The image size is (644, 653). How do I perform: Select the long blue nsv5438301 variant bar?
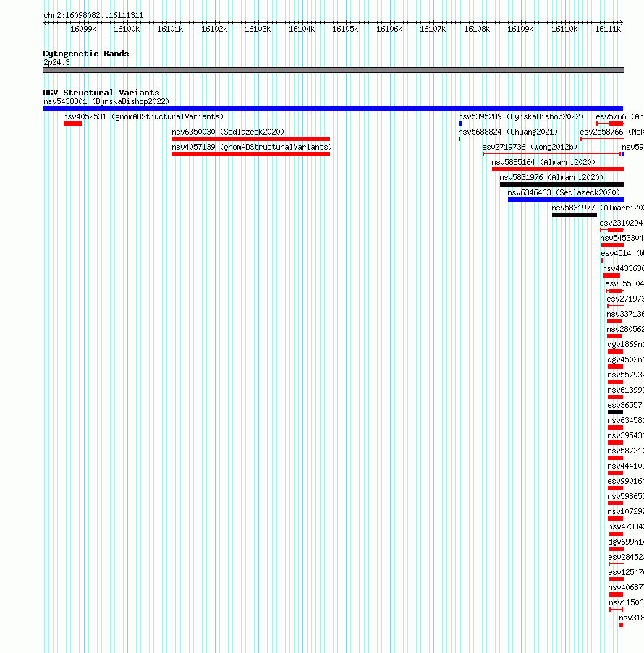click(333, 108)
